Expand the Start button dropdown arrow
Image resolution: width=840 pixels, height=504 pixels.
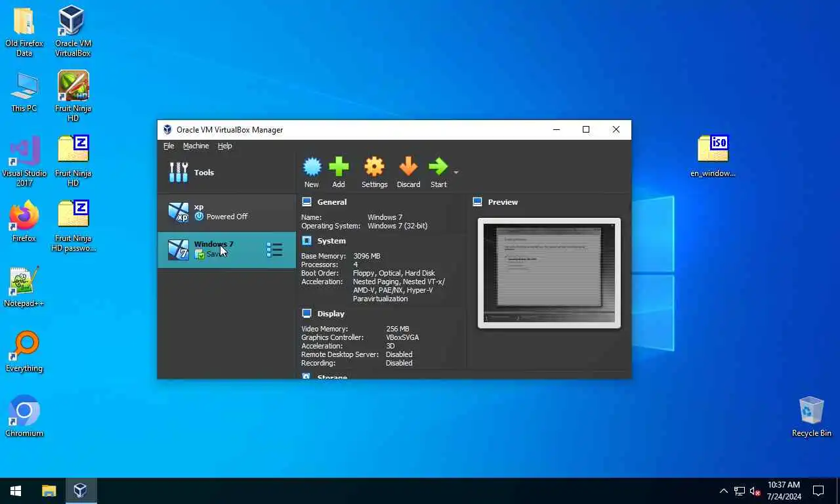click(456, 173)
